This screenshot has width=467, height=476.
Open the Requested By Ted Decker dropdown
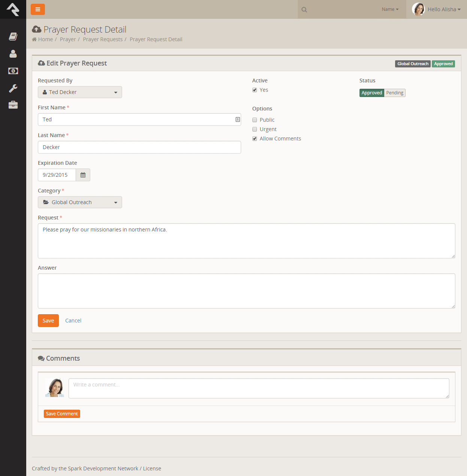coord(80,92)
